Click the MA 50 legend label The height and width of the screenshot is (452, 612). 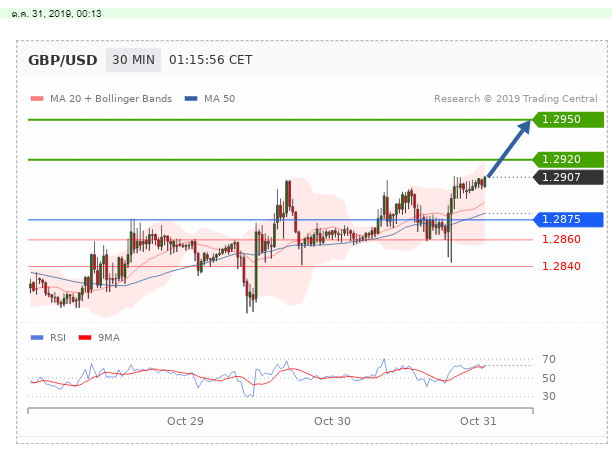click(220, 99)
